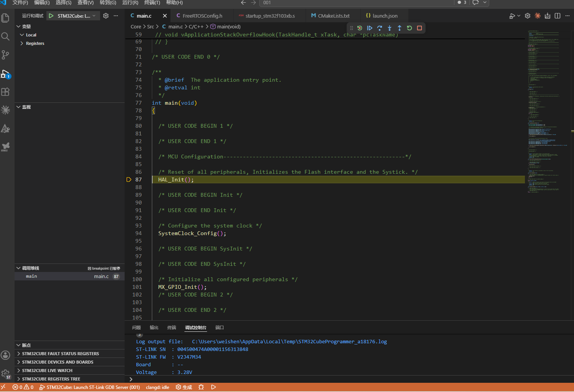Close the main.c editor tab
Image resolution: width=574 pixels, height=392 pixels.
[x=165, y=16]
